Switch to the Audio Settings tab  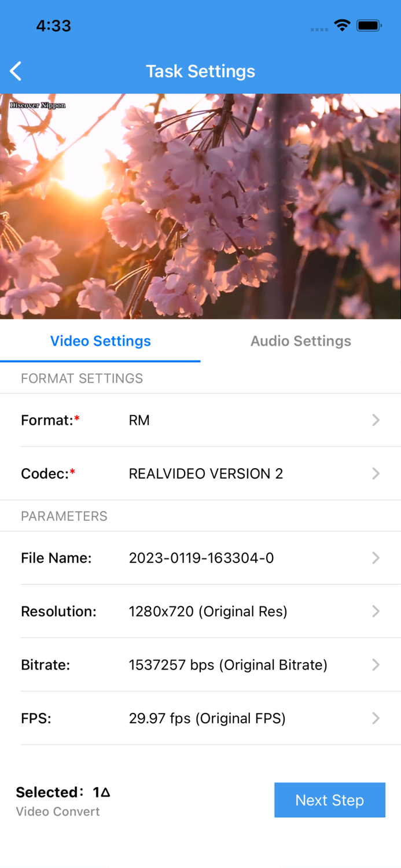pos(300,341)
